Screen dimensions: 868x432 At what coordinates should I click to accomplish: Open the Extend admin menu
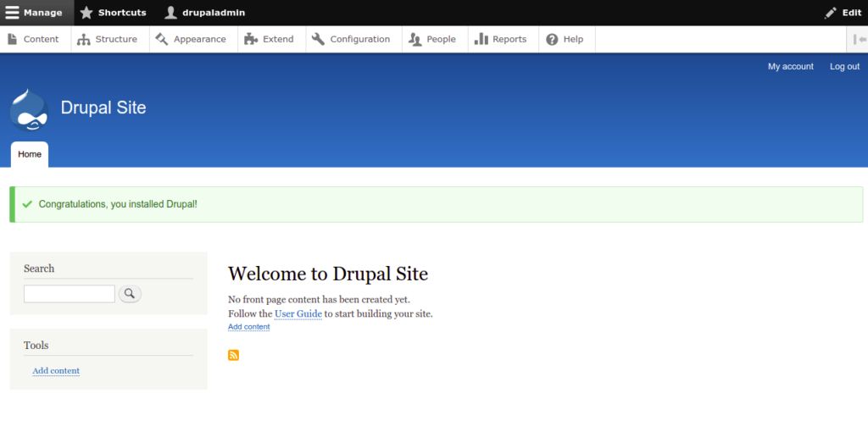[272, 39]
